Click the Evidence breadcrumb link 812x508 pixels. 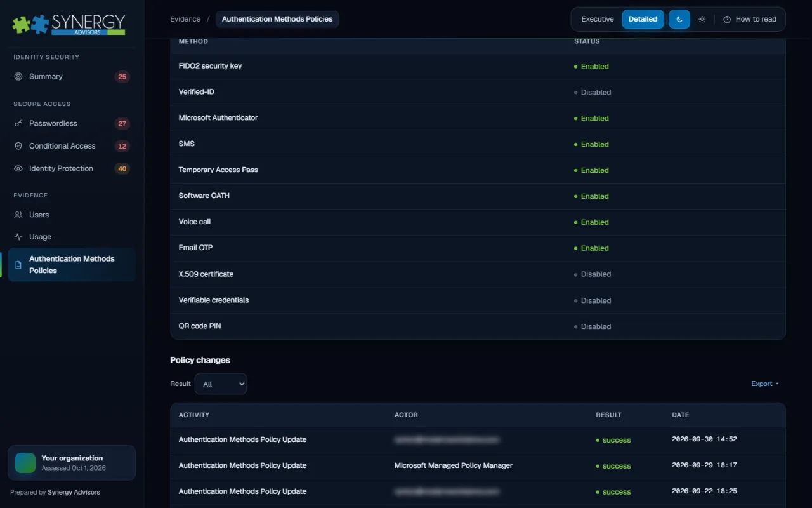tap(185, 19)
